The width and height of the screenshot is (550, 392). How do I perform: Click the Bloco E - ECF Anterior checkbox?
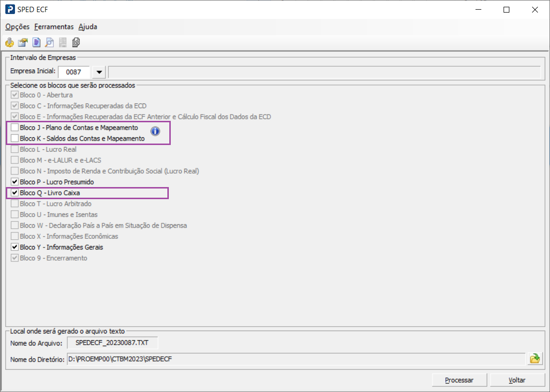click(15, 116)
